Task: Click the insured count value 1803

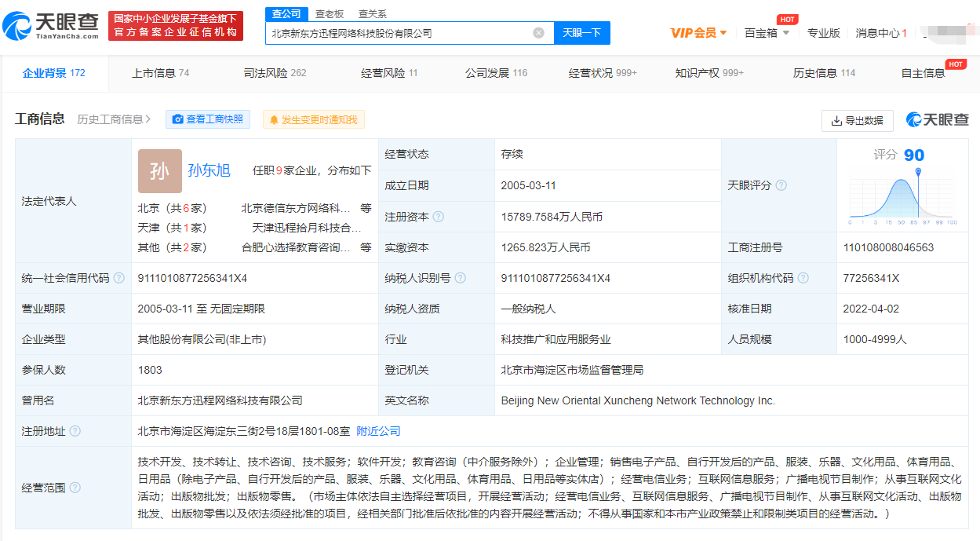Action: click(150, 370)
